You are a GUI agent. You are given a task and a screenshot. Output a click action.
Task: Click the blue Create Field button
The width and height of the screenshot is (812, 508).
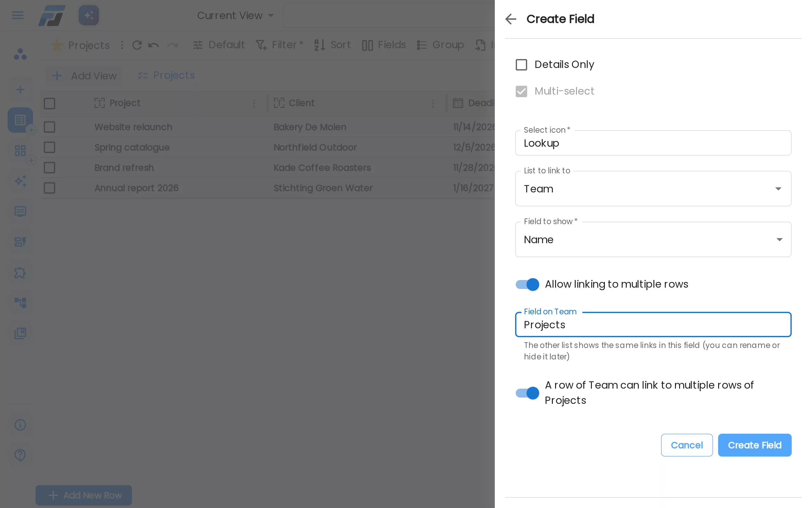pyautogui.click(x=754, y=445)
